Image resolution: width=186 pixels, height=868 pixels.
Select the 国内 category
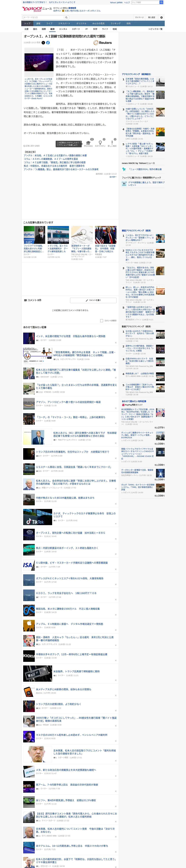(x=35, y=29)
